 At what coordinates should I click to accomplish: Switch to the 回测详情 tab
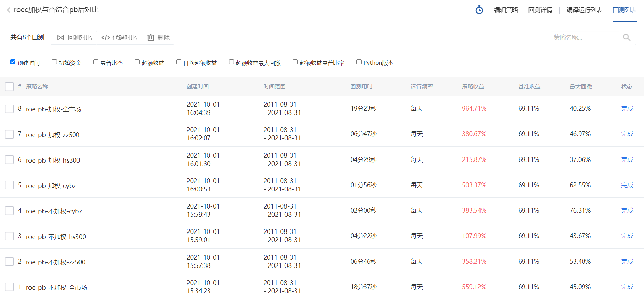540,10
